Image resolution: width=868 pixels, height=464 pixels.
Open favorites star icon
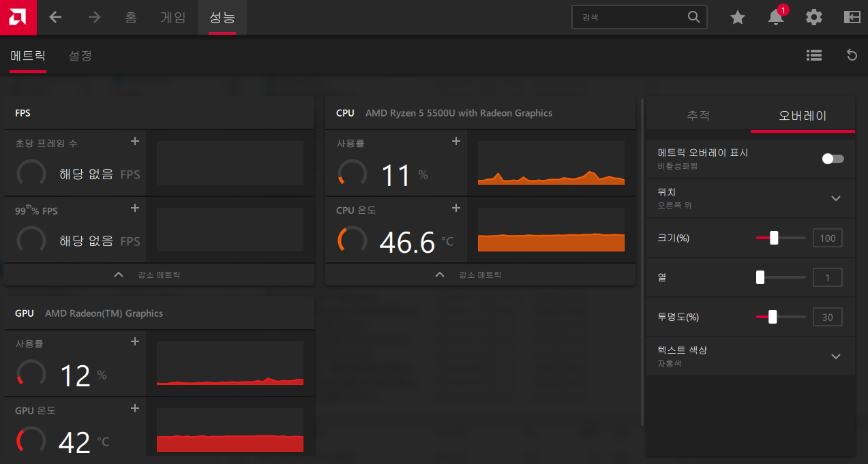pos(738,17)
